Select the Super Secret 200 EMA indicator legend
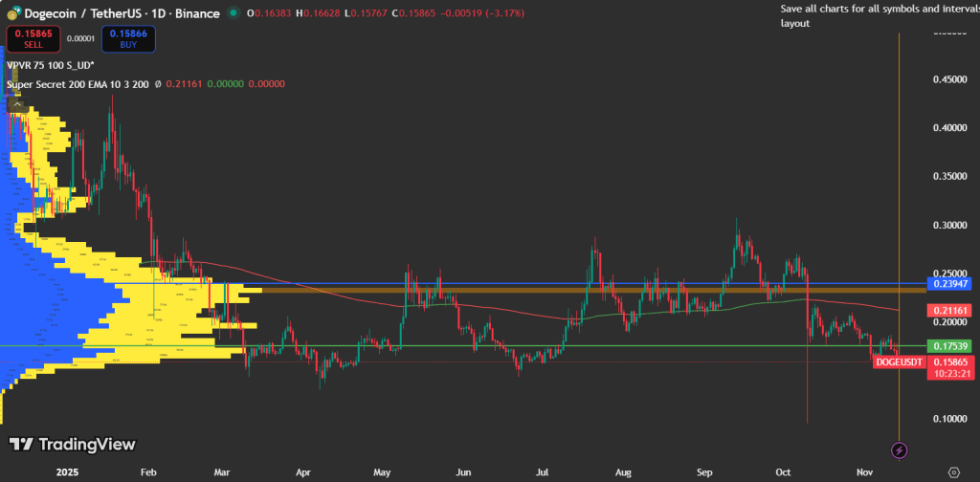Viewport: 980px width, 482px height. (x=78, y=83)
